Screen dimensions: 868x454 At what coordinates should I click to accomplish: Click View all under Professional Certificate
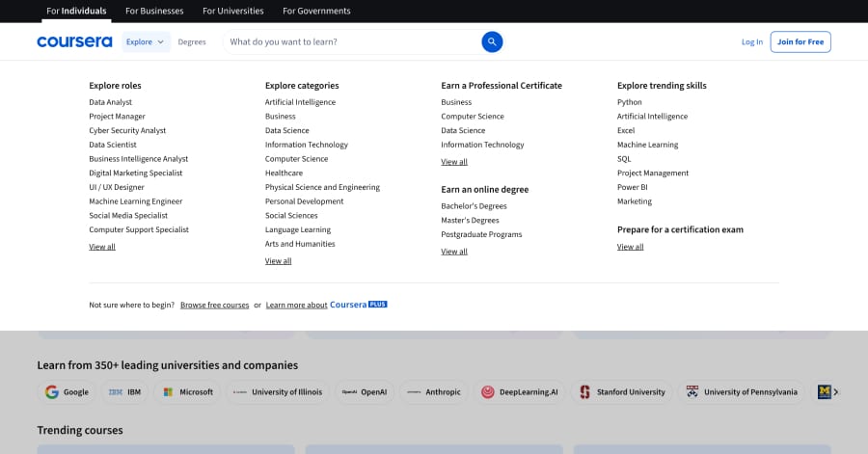tap(454, 162)
